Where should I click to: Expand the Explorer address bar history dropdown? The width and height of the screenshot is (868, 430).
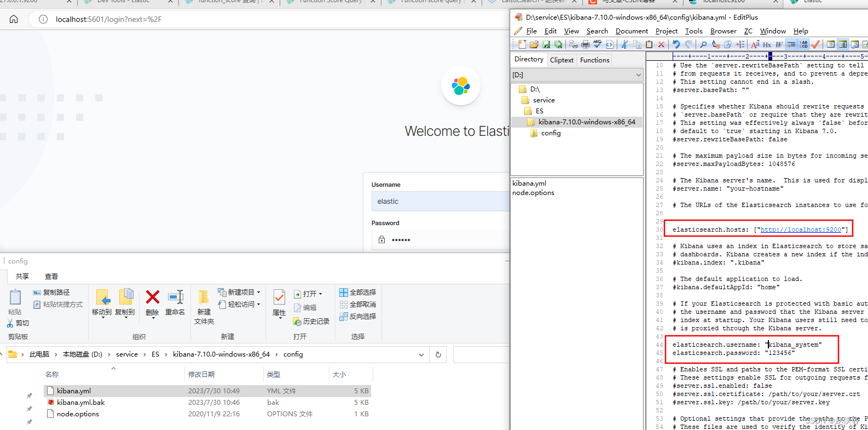tap(421, 354)
